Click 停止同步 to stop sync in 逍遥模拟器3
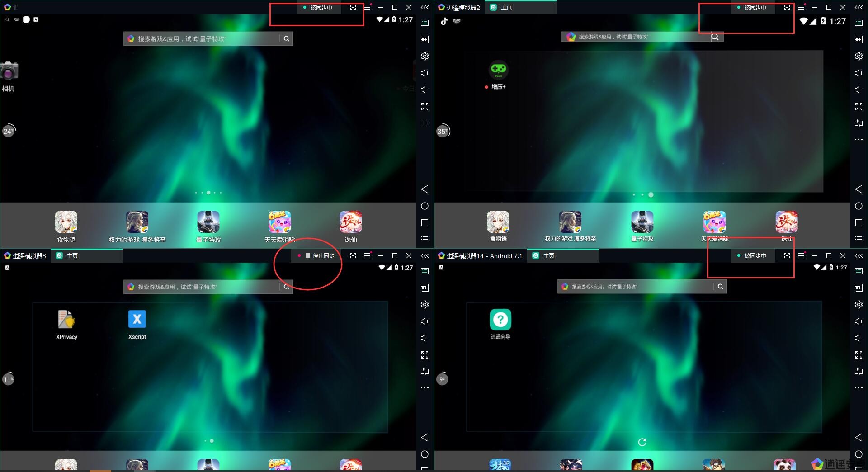Image resolution: width=868 pixels, height=472 pixels. (320, 256)
